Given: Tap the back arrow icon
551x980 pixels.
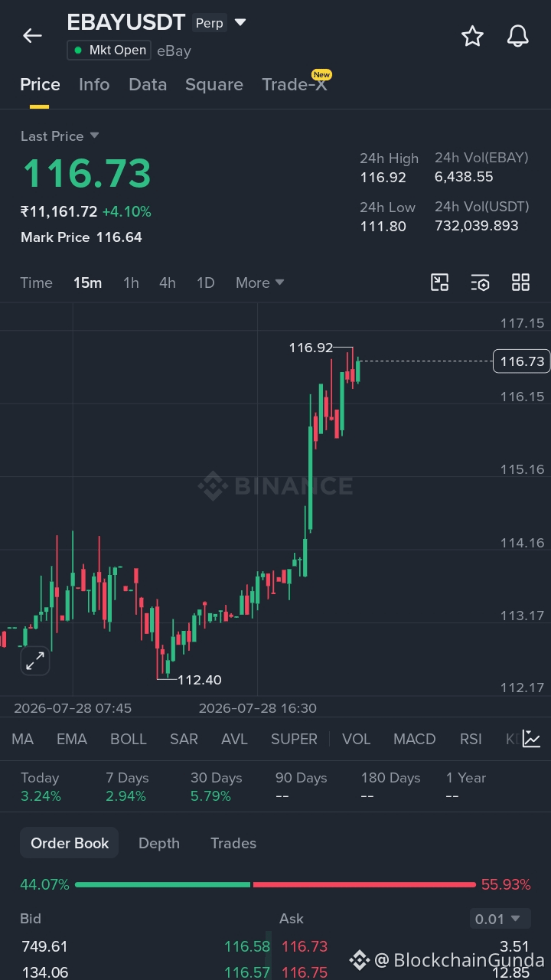Looking at the screenshot, I should 32,35.
